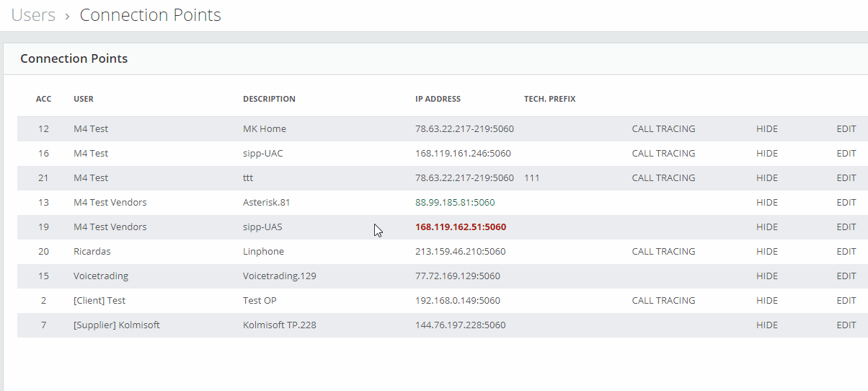Image resolution: width=868 pixels, height=391 pixels.
Task: Sort by the USER column header
Action: pyautogui.click(x=84, y=99)
